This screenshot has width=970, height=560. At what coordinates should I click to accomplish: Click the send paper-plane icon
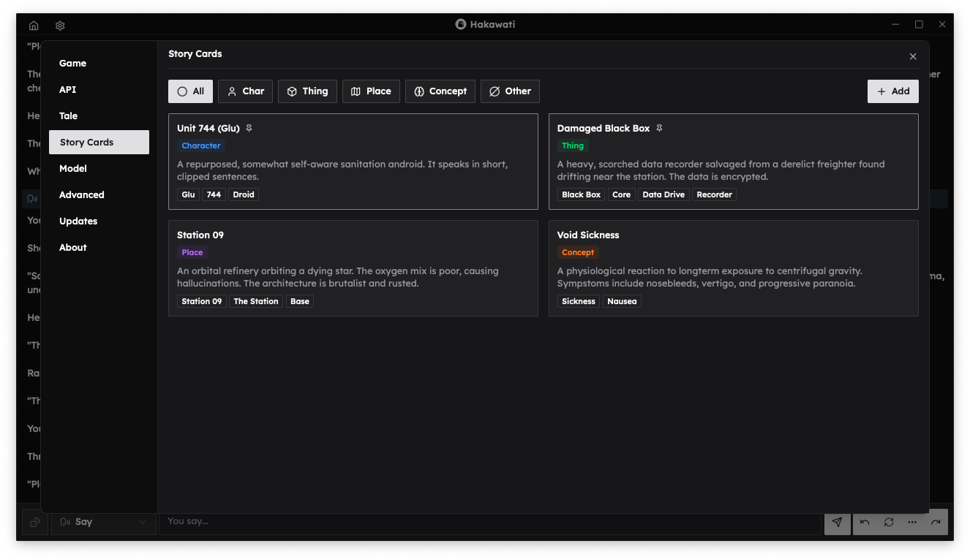837,522
